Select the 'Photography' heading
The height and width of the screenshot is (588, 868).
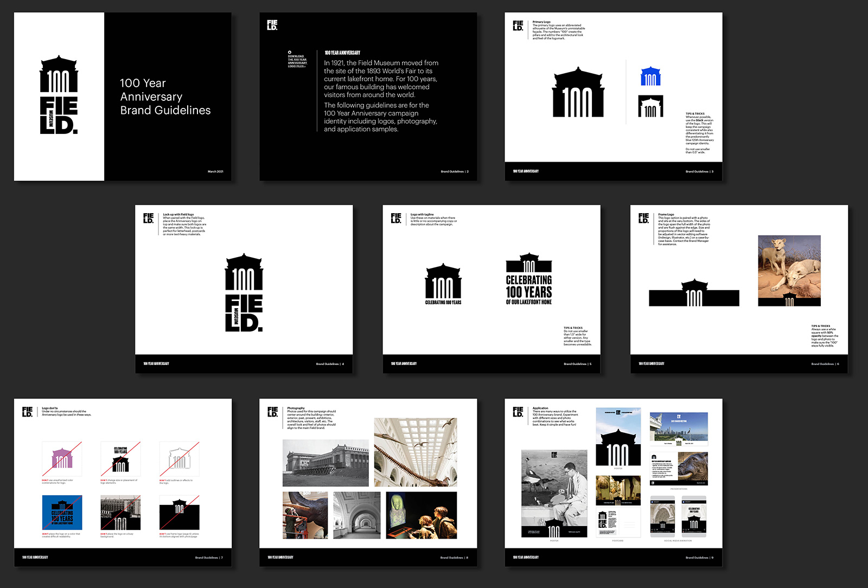tap(296, 408)
